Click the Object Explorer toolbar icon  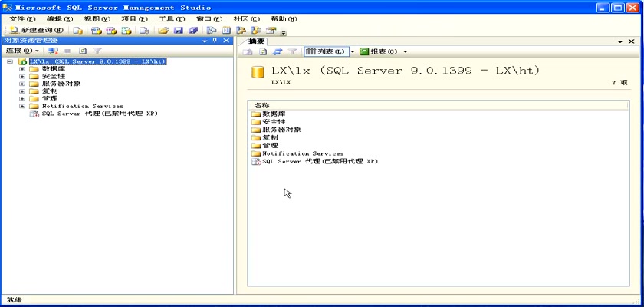pos(241,31)
